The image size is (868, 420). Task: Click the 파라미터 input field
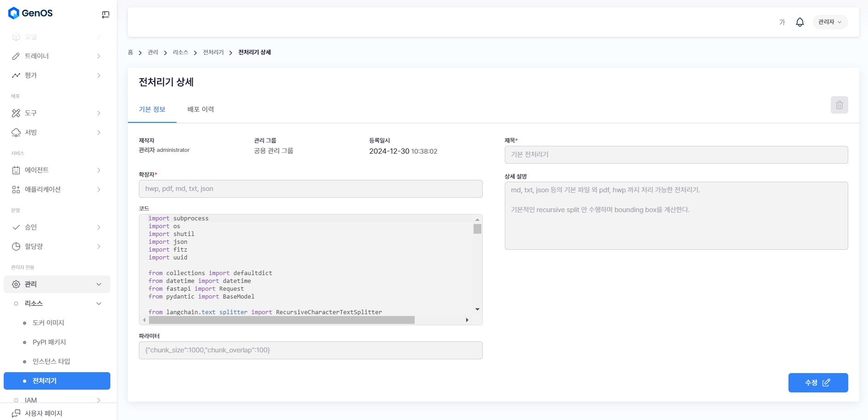pos(310,350)
